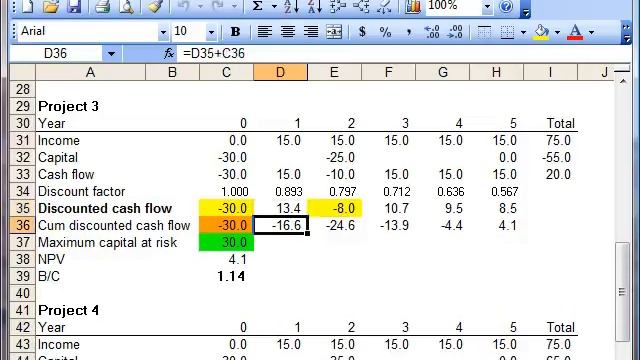Apply yellow fill color bucket

[542, 31]
